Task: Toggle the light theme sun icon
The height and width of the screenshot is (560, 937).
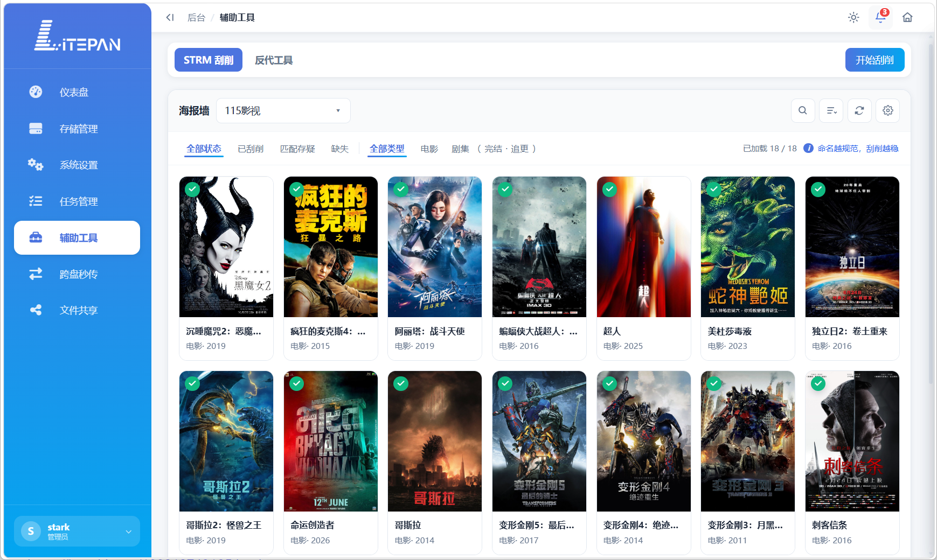Action: (x=853, y=17)
